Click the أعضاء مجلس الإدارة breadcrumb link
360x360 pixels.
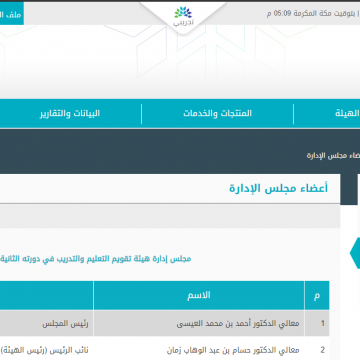pyautogui.click(x=333, y=156)
